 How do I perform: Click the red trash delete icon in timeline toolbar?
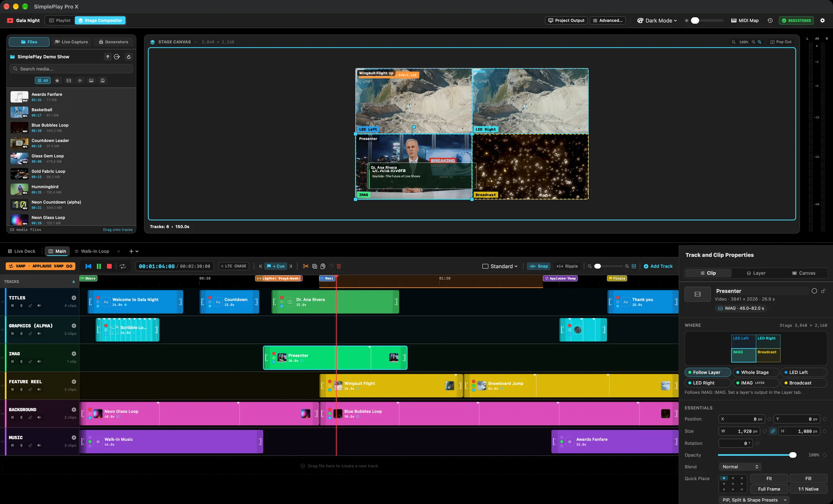tap(339, 266)
